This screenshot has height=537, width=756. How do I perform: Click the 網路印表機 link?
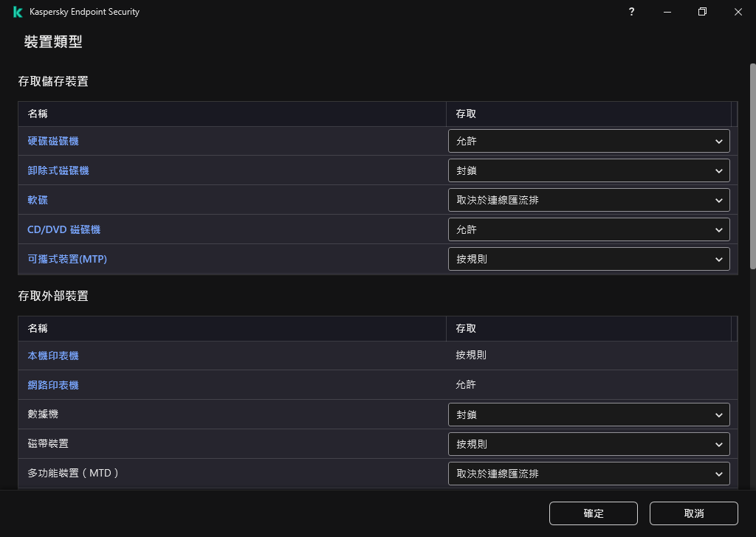click(53, 385)
